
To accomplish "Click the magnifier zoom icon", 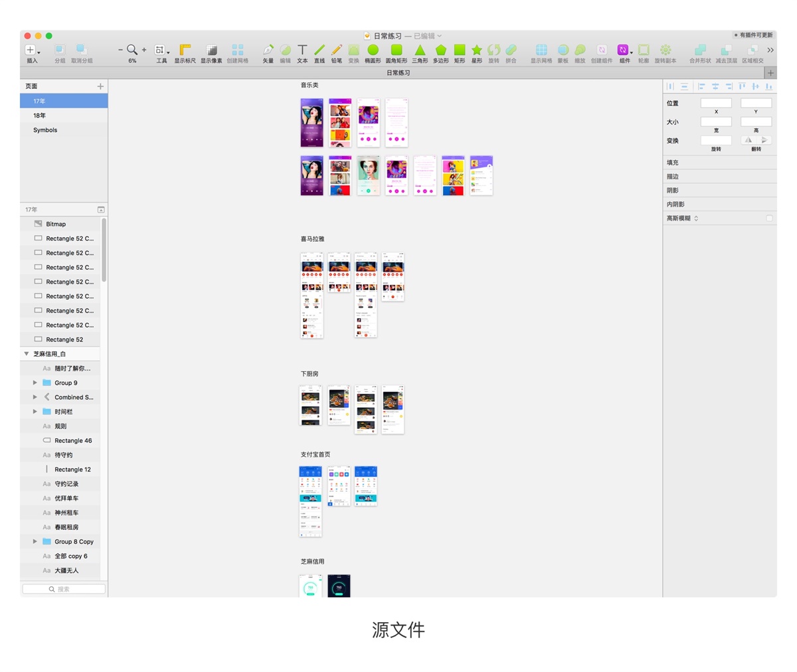I will coord(132,50).
